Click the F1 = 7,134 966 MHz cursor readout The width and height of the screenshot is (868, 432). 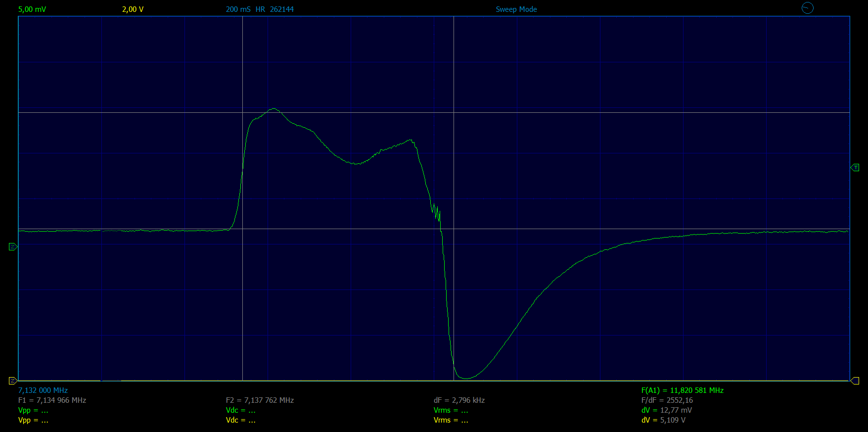[52, 400]
